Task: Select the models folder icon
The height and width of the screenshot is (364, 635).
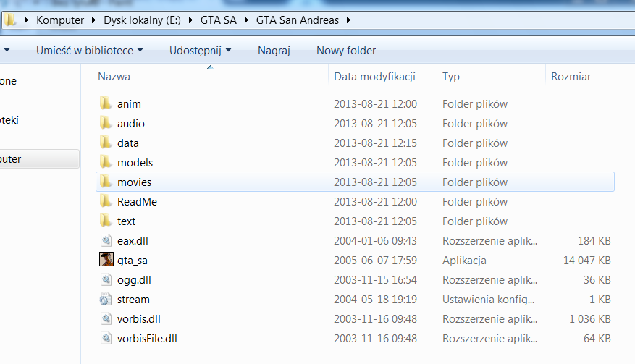Action: [x=106, y=162]
